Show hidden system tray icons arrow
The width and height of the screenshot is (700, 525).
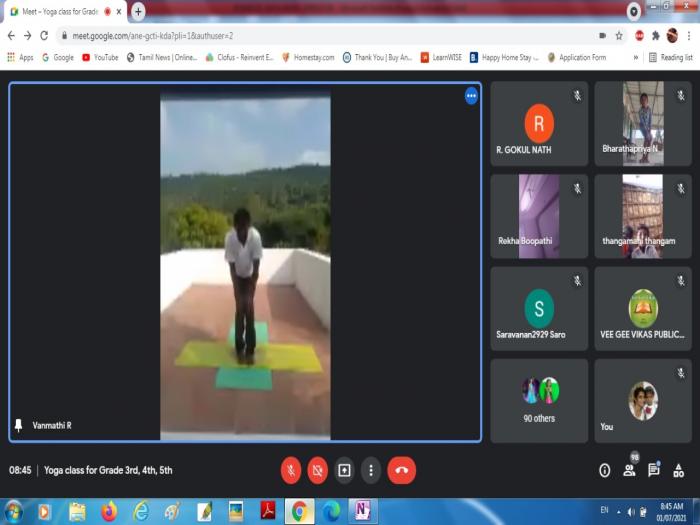tap(619, 512)
